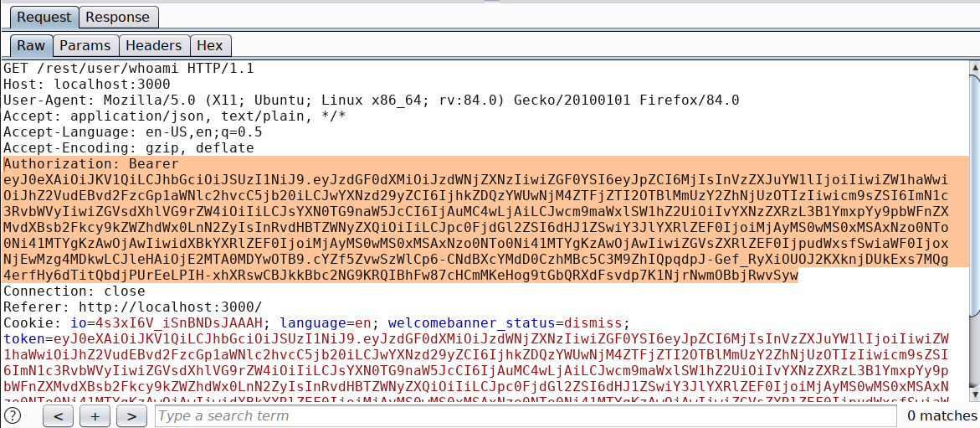Click the scrollbar up arrow
The image size is (980, 428).
tap(974, 67)
